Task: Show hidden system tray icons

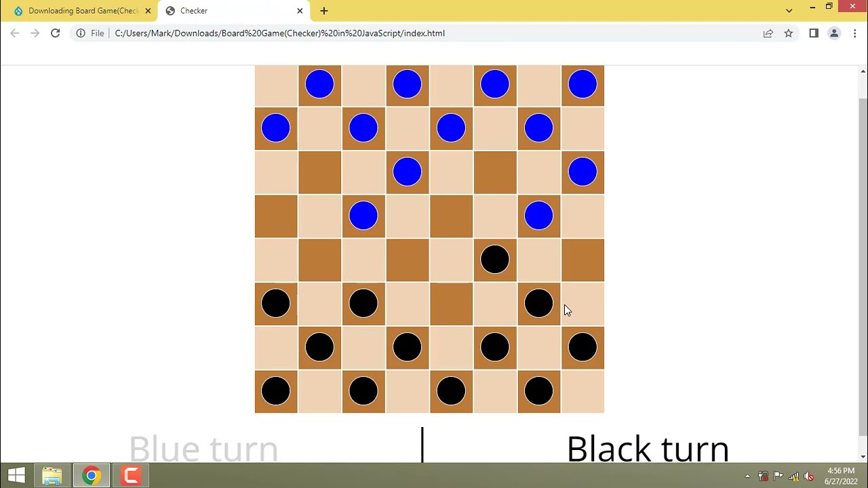Action: [747, 476]
